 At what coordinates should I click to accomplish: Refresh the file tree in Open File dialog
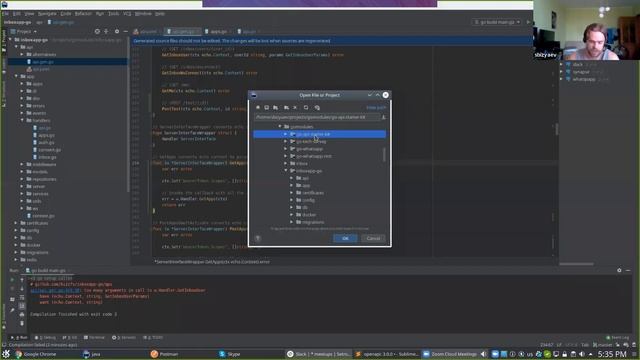click(306, 107)
